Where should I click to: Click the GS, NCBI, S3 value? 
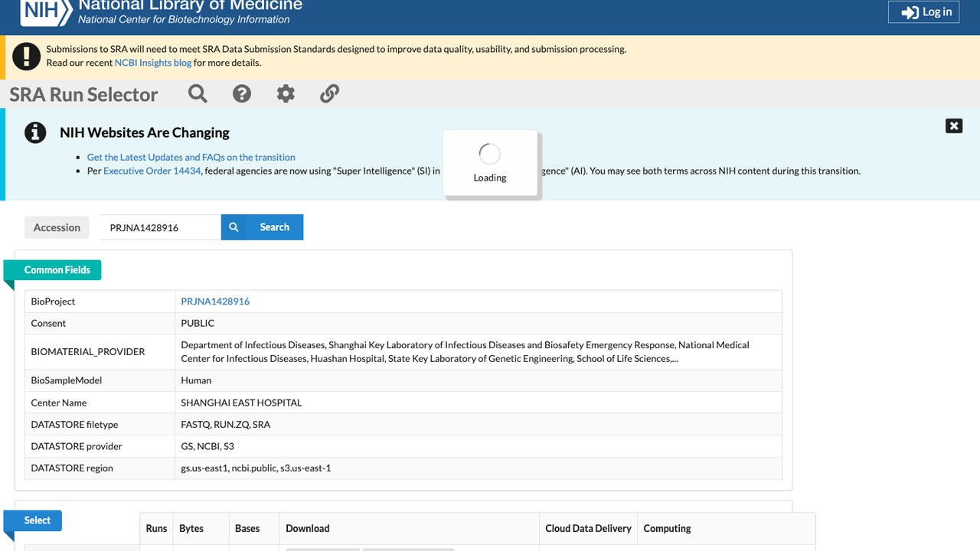point(207,446)
